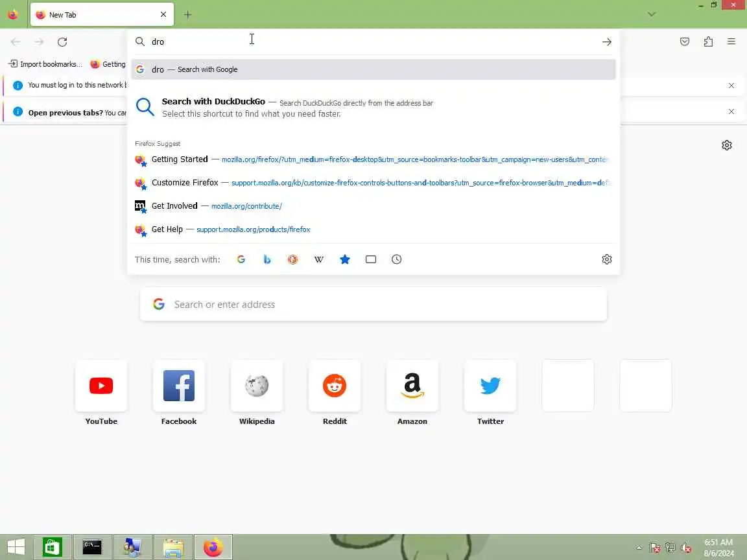Search open tabs with tab icon
The height and width of the screenshot is (560, 747).
371,259
